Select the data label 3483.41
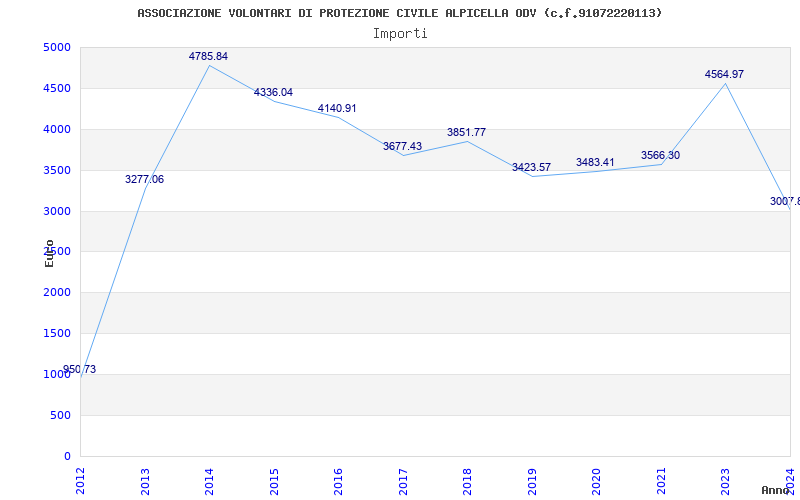 pos(595,162)
